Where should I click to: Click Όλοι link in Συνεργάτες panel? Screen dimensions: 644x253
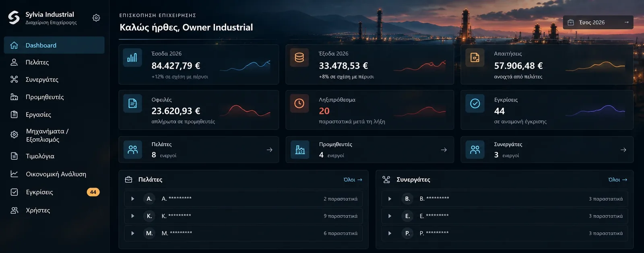tap(617, 180)
